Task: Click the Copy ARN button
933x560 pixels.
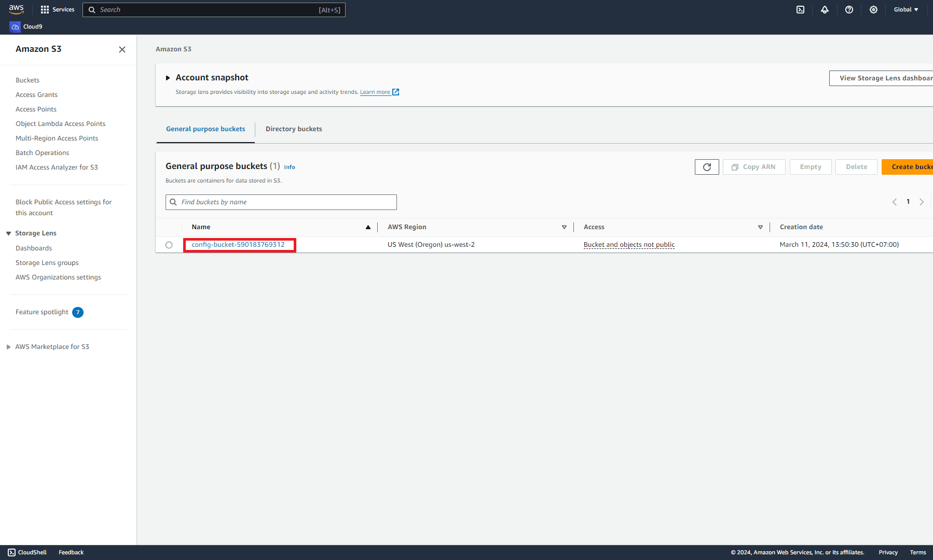Action: point(754,167)
